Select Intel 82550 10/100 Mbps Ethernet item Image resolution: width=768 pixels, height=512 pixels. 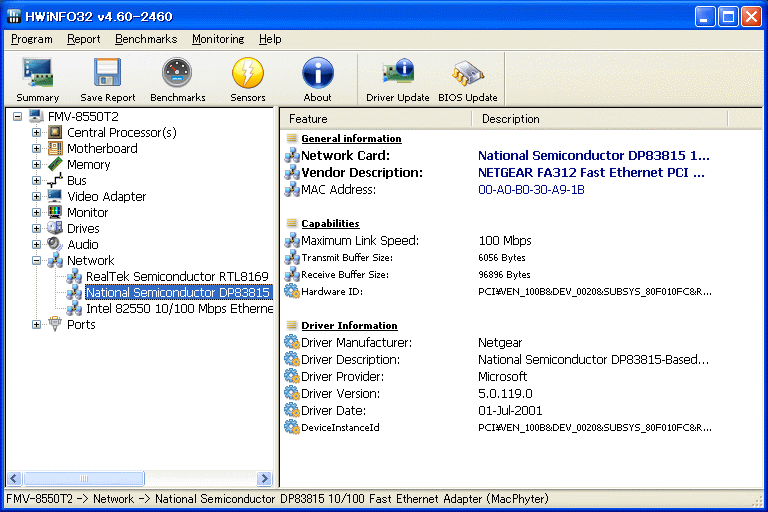click(x=179, y=308)
